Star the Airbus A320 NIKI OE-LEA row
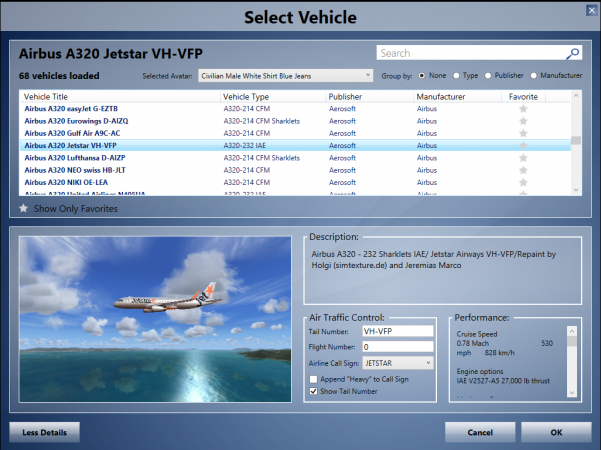The width and height of the screenshot is (601, 450). click(522, 183)
